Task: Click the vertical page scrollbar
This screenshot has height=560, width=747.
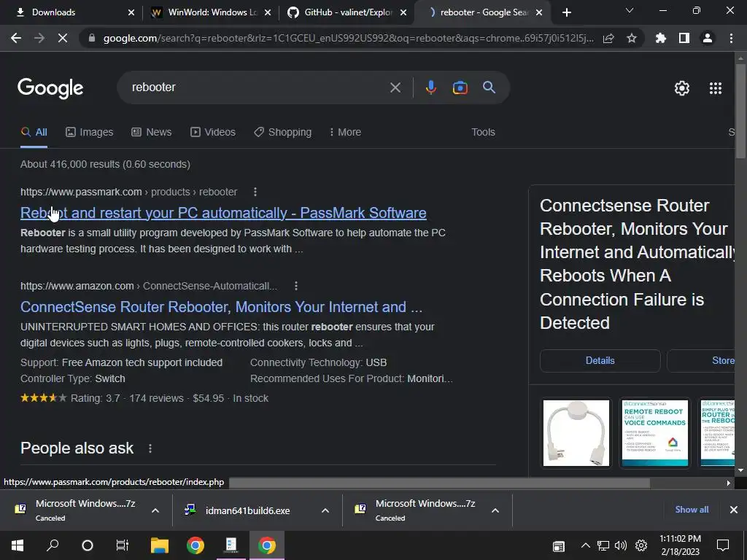Action: 740,111
